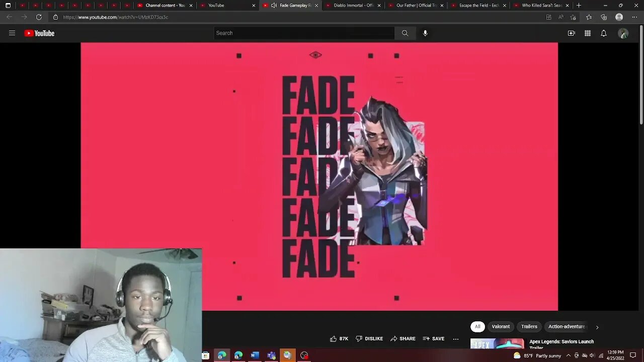Screen dimensions: 644x362
Task: Open Apex Legends: Saviors Launch Trailer title
Action: [561, 344]
